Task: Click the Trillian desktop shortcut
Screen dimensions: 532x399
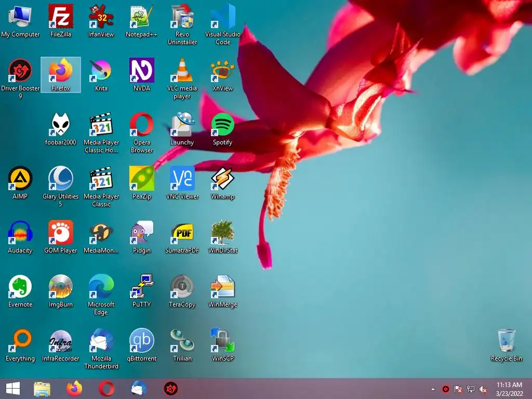Action: pyautogui.click(x=182, y=345)
